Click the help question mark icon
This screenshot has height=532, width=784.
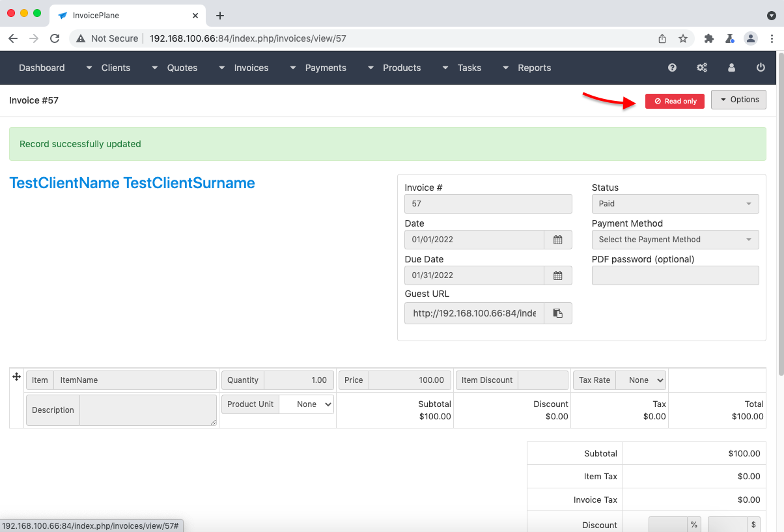[672, 68]
